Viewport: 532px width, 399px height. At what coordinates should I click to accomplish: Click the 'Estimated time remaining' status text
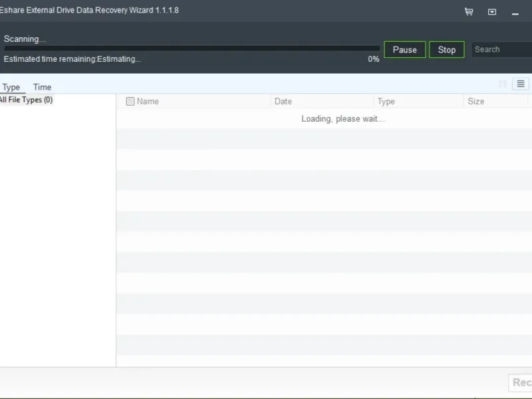[72, 59]
